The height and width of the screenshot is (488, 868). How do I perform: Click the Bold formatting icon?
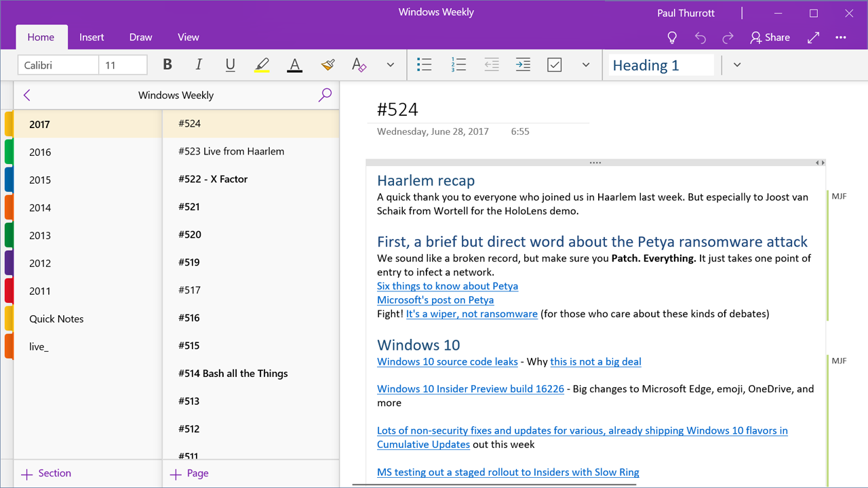(167, 65)
